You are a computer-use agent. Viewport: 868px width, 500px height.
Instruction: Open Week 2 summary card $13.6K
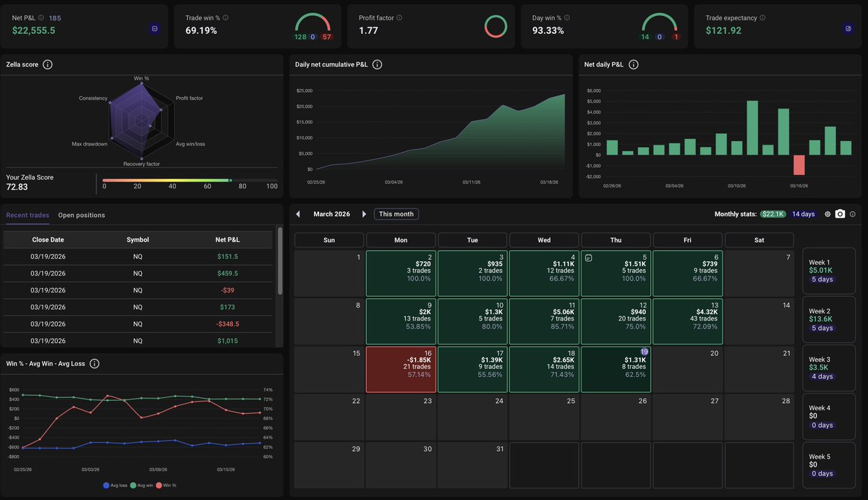[829, 319]
